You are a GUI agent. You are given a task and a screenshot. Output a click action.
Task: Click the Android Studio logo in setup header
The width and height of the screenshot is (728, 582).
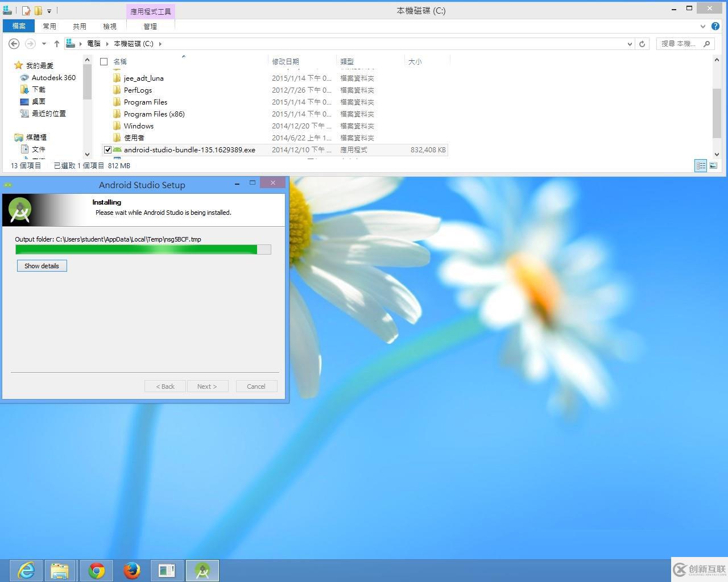point(20,210)
